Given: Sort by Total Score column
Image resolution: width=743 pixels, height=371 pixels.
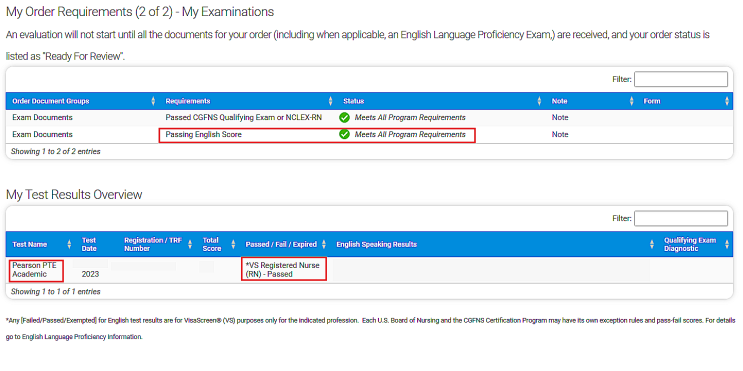Looking at the screenshot, I should [218, 244].
